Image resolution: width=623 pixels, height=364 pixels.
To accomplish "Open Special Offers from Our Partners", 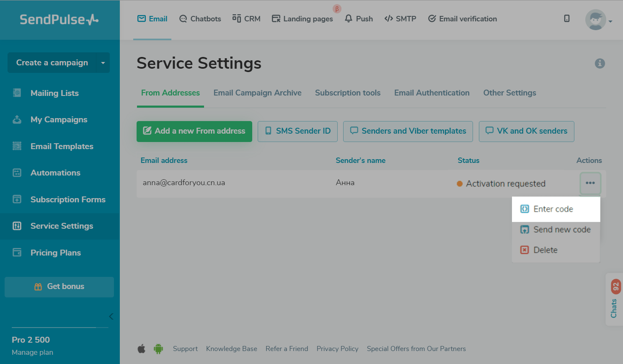I will coord(416,349).
